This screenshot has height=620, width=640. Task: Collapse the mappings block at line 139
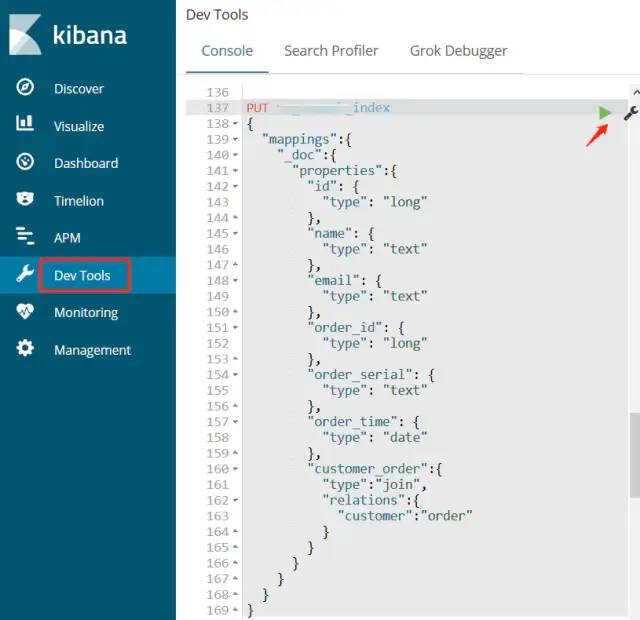point(236,140)
